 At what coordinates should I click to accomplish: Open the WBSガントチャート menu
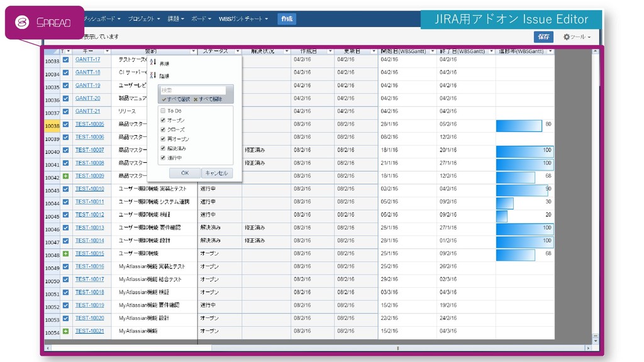point(243,19)
